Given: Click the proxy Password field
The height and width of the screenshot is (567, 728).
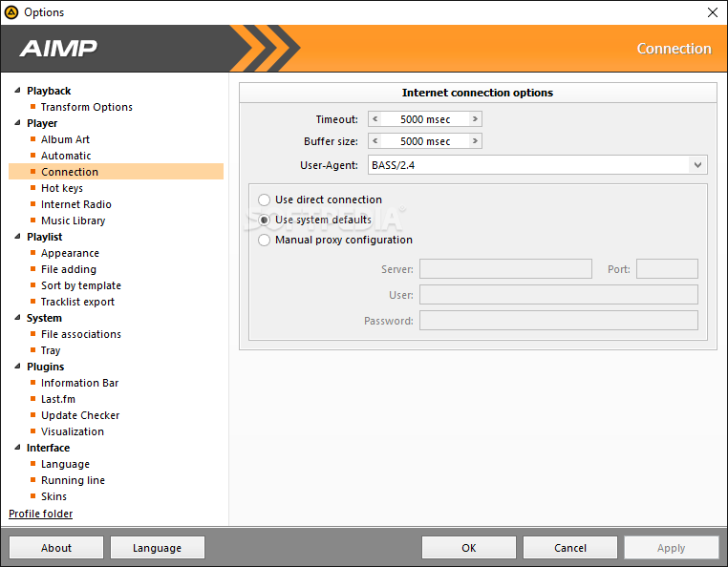Looking at the screenshot, I should (x=559, y=321).
